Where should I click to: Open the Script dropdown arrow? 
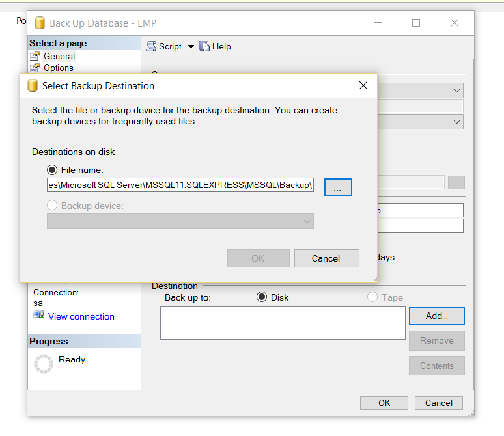[191, 46]
